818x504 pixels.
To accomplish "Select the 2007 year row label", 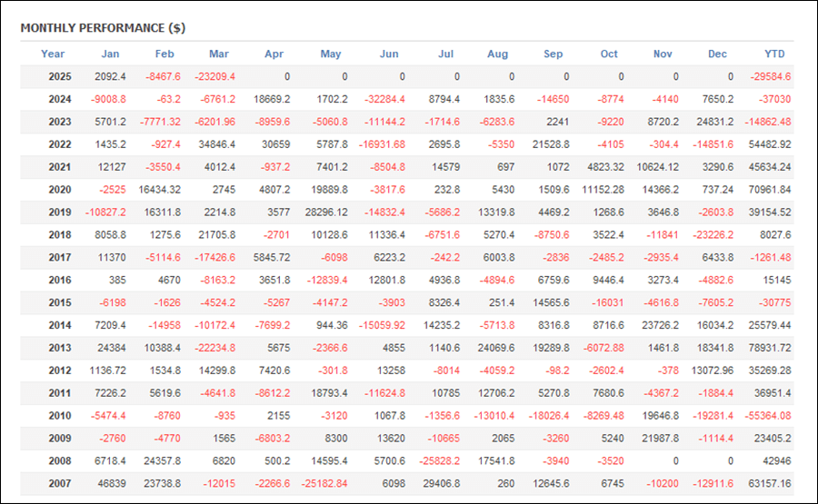I will click(60, 483).
